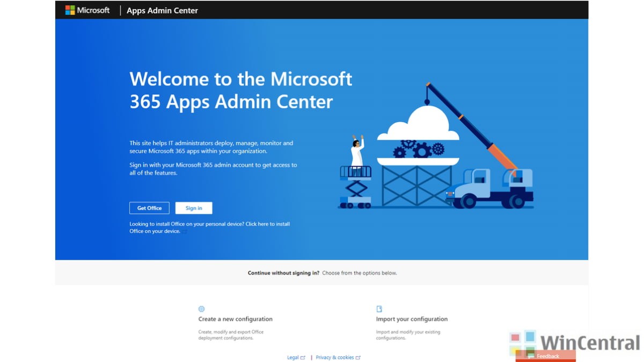
Task: Click 'This site helps IT administrators' paragraph
Action: [211, 147]
